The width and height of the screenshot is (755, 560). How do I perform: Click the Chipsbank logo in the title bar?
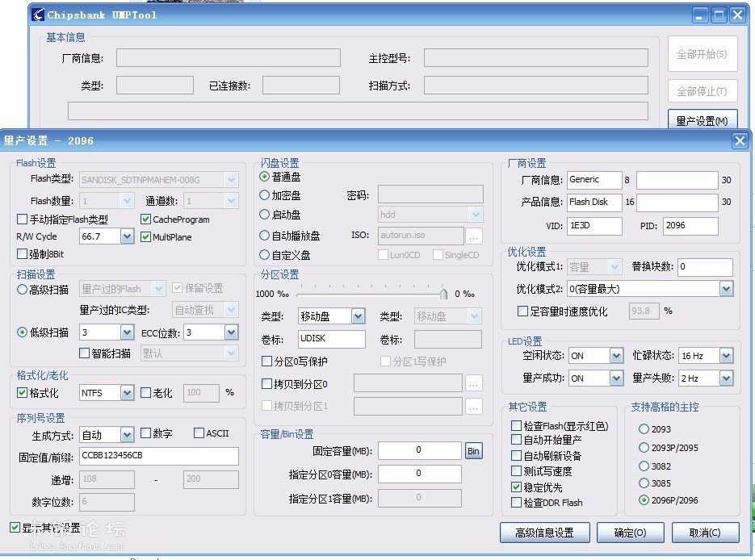pyautogui.click(x=36, y=15)
